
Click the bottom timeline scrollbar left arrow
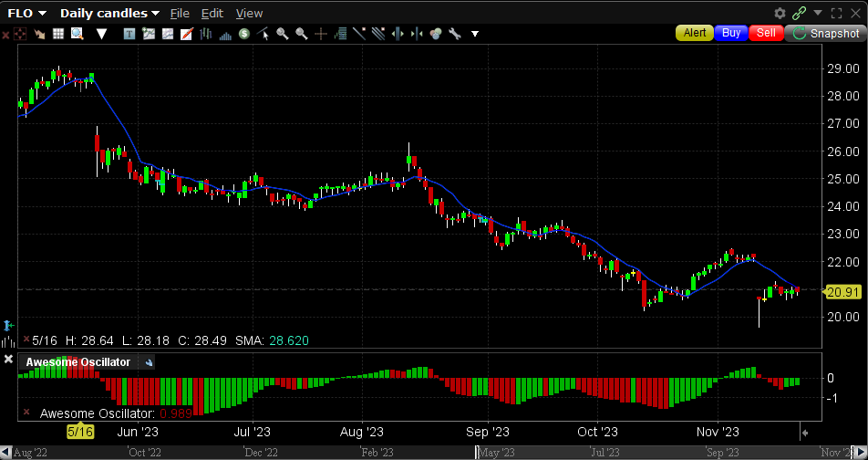[5, 453]
